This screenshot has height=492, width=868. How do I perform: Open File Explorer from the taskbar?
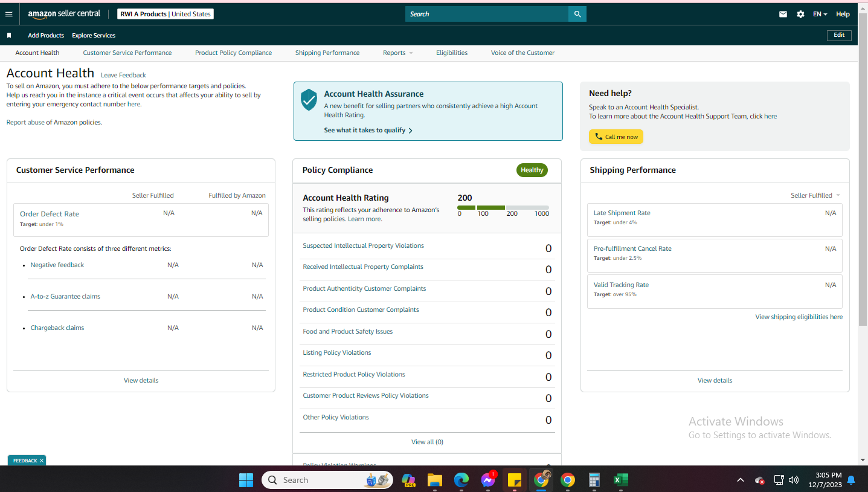pyautogui.click(x=435, y=480)
